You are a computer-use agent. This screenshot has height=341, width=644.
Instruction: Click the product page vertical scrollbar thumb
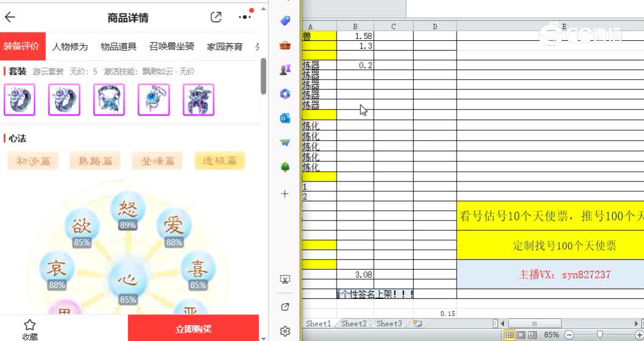[x=264, y=76]
